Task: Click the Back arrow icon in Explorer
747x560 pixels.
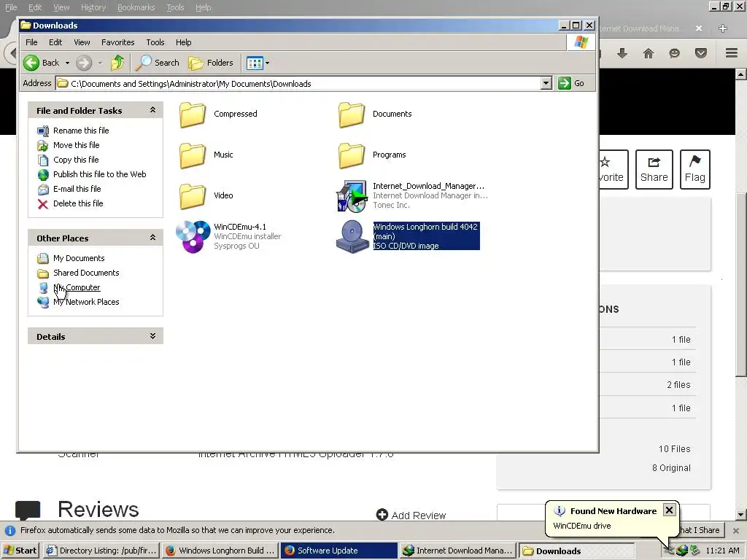Action: (x=31, y=63)
